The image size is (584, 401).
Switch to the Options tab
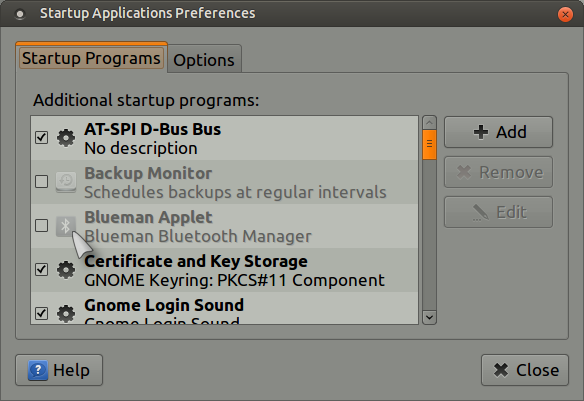pos(204,60)
